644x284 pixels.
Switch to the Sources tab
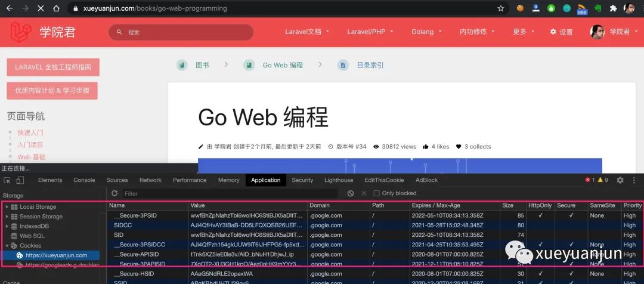click(x=117, y=180)
